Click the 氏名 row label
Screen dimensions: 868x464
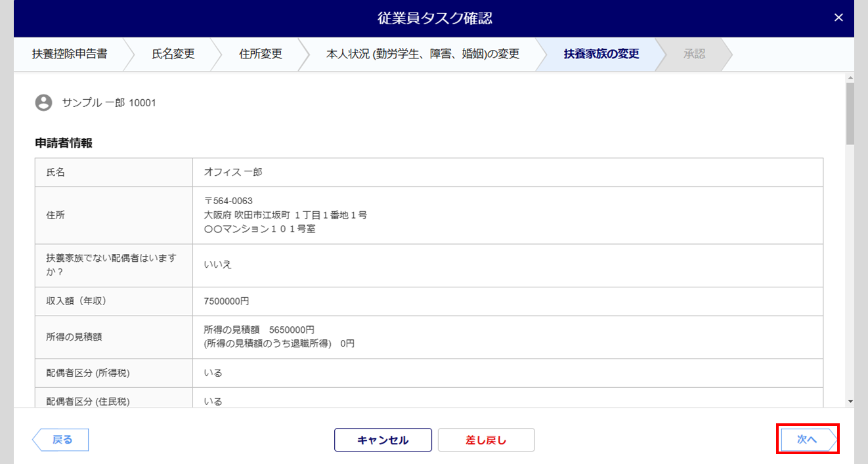click(56, 172)
